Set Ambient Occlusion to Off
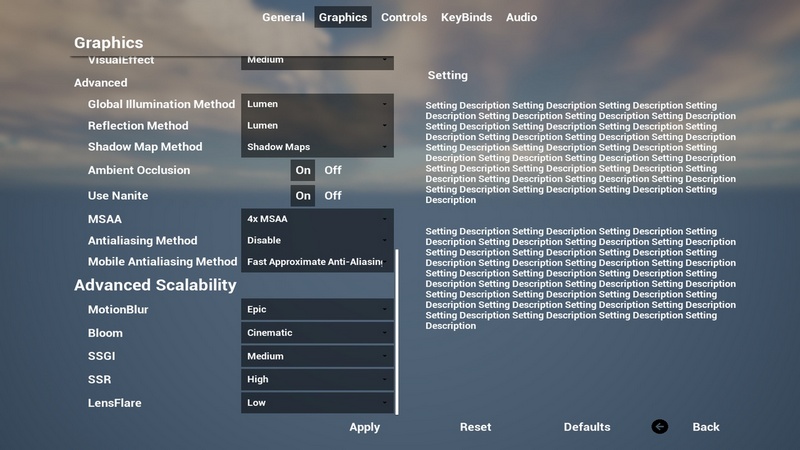 point(333,170)
